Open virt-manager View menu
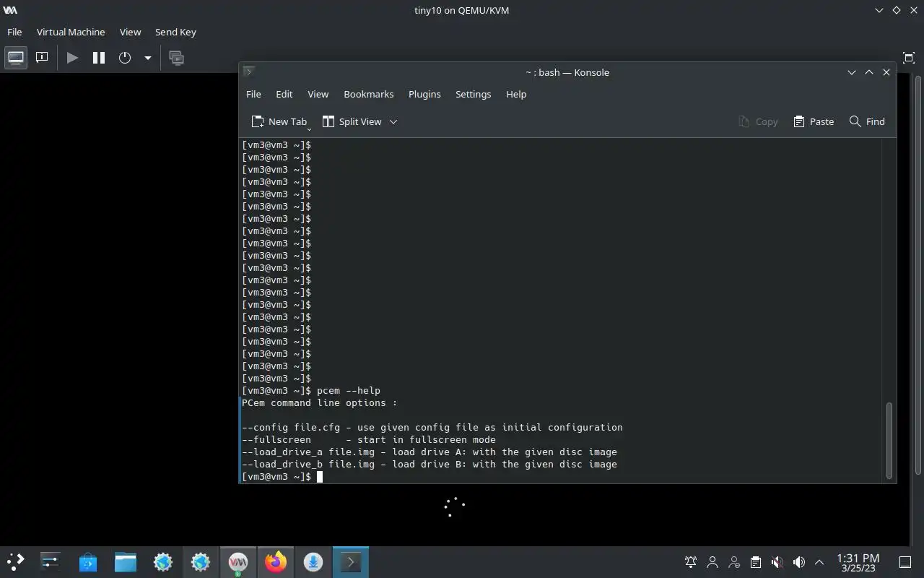The height and width of the screenshot is (578, 924). [130, 32]
